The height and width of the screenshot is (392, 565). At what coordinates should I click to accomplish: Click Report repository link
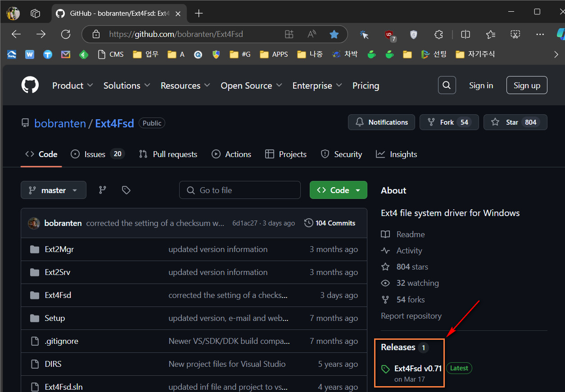(x=411, y=316)
